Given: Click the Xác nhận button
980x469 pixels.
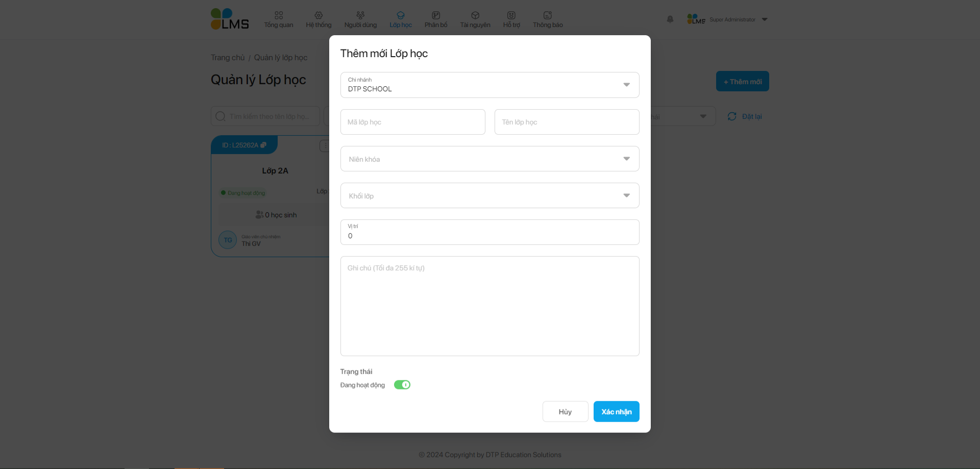Looking at the screenshot, I should point(616,411).
